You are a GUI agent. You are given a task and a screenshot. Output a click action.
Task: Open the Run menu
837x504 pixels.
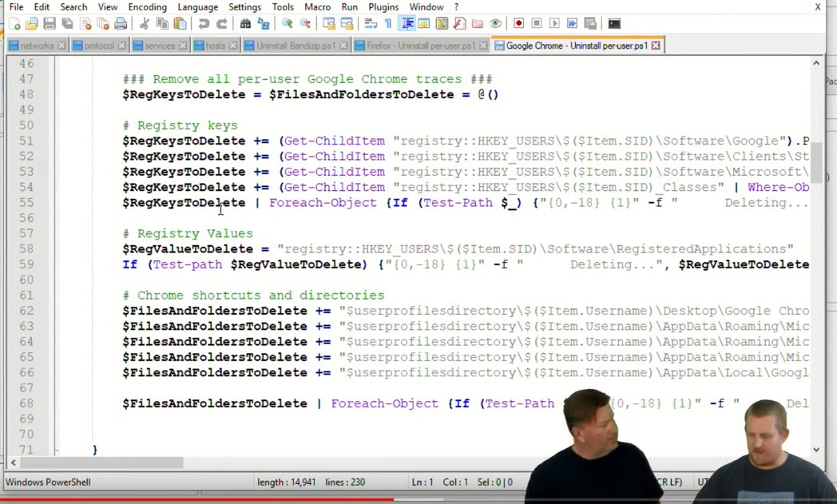[x=350, y=7]
